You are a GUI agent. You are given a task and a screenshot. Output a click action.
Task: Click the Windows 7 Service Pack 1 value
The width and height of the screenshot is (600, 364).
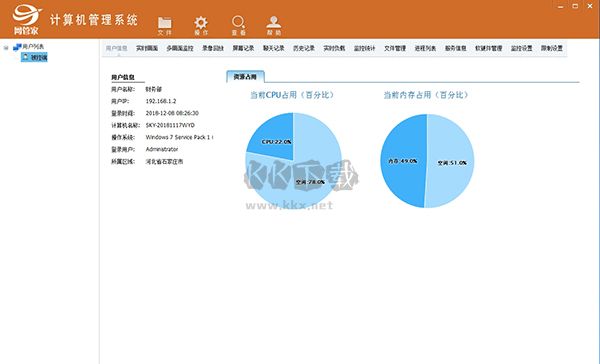tap(179, 137)
